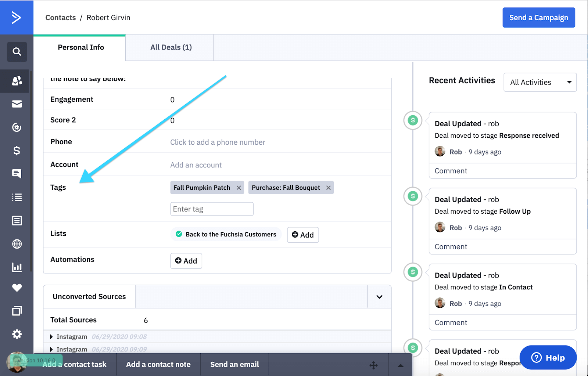Click dollar icon for Follow Up activity
588x376 pixels.
pyautogui.click(x=413, y=196)
